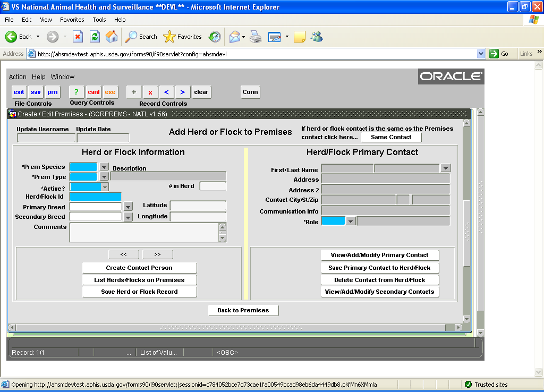Click the Same Contact button

click(x=391, y=137)
